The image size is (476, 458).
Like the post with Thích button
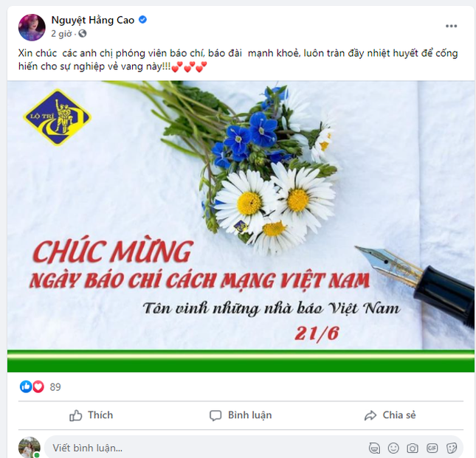pos(91,415)
